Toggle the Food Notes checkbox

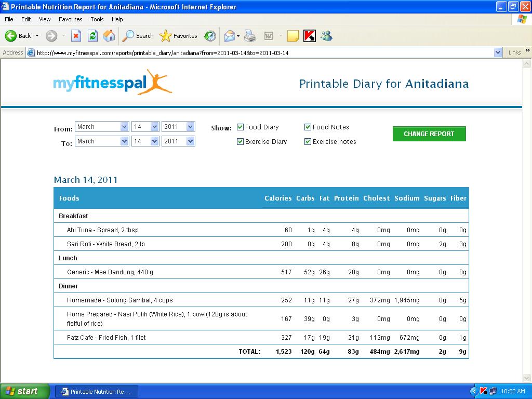[x=308, y=127]
